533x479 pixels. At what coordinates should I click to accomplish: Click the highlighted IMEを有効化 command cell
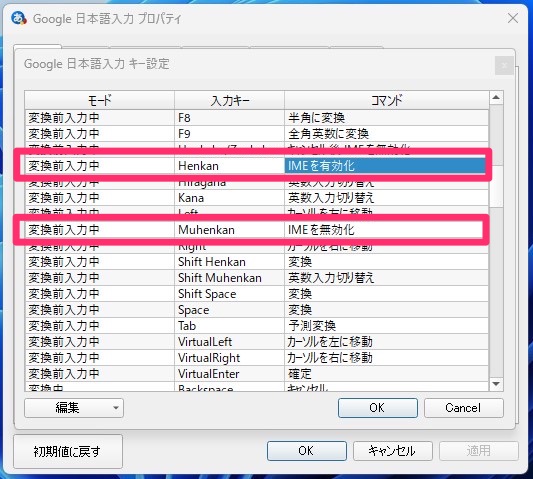(x=385, y=166)
